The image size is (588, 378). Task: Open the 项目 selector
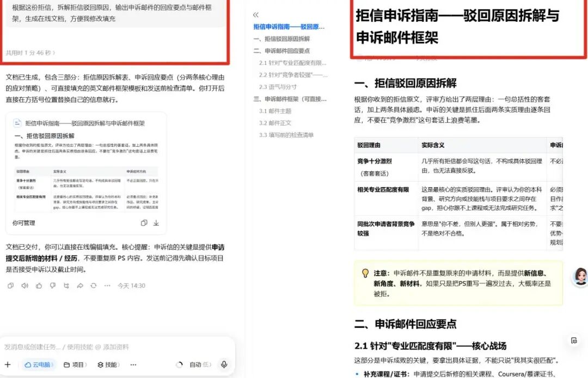[75, 364]
